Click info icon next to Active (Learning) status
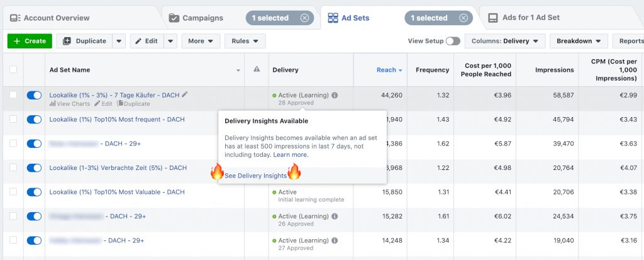Viewport: 644px width, 260px height. (x=335, y=96)
